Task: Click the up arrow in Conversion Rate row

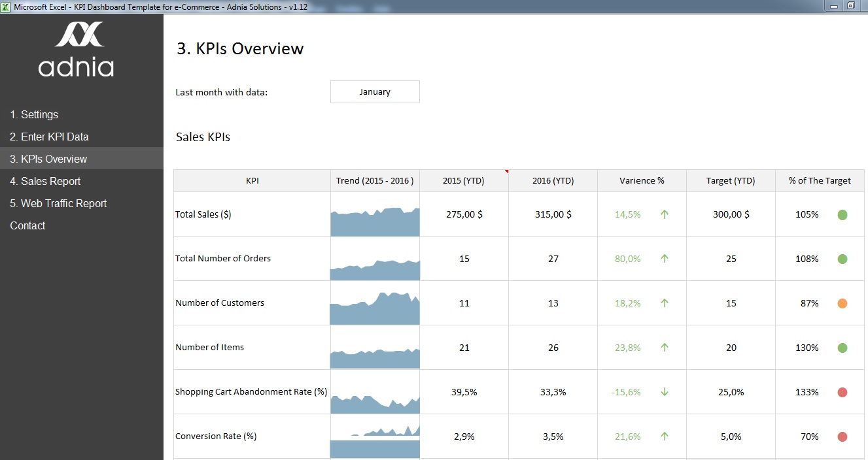Action: (665, 436)
